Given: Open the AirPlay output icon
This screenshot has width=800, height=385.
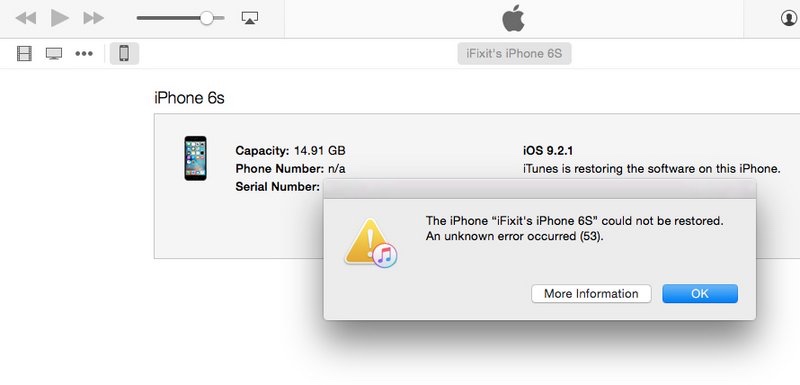Looking at the screenshot, I should pyautogui.click(x=249, y=18).
